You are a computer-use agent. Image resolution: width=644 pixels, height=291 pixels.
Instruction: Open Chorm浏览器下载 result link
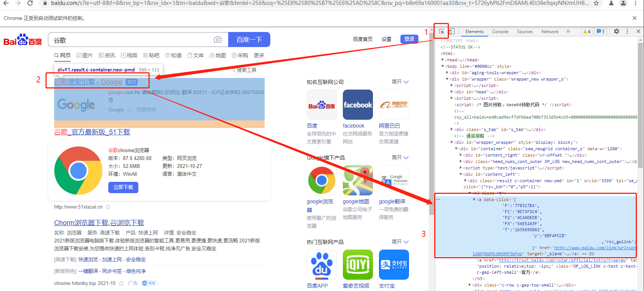click(99, 222)
